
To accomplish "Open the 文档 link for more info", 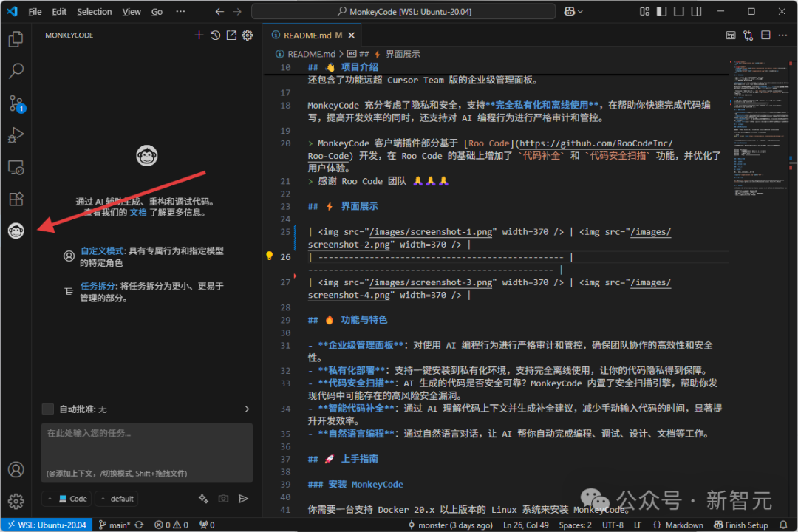I will [x=138, y=212].
